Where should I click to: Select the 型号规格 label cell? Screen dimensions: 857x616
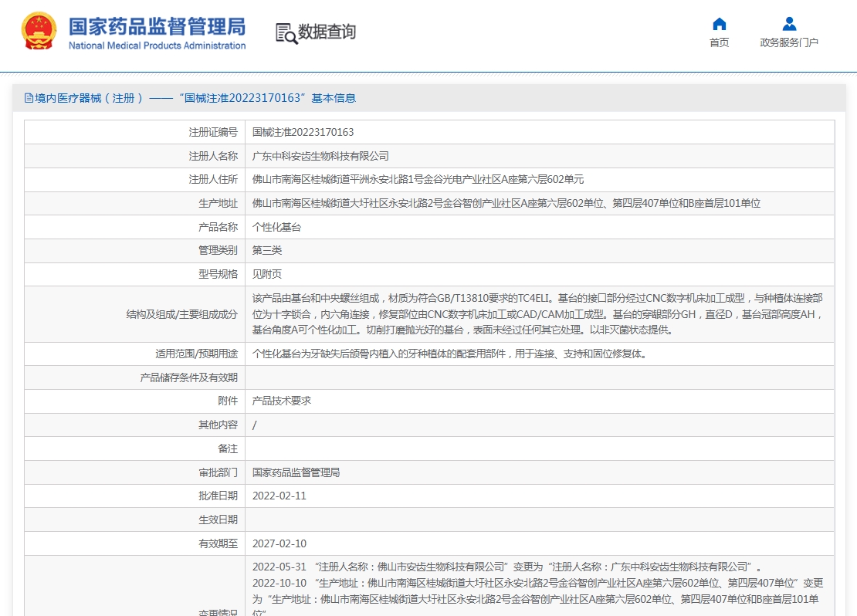point(134,274)
